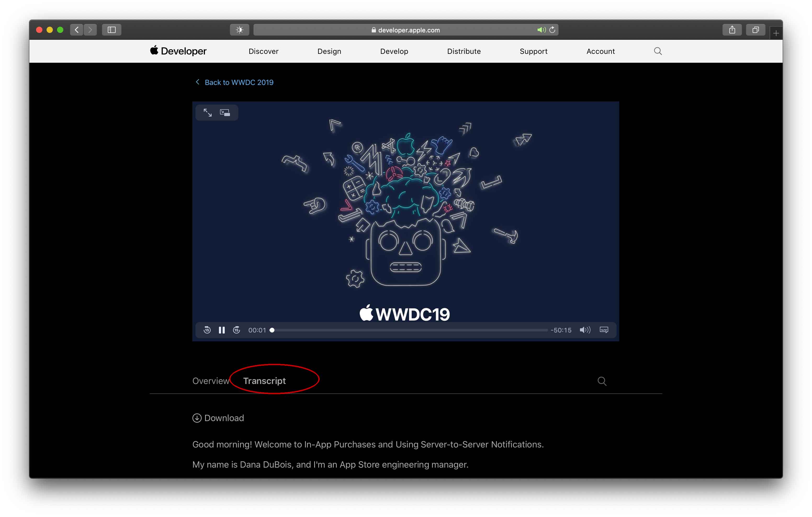Switch to the Overview tab
The height and width of the screenshot is (517, 812).
click(x=211, y=381)
